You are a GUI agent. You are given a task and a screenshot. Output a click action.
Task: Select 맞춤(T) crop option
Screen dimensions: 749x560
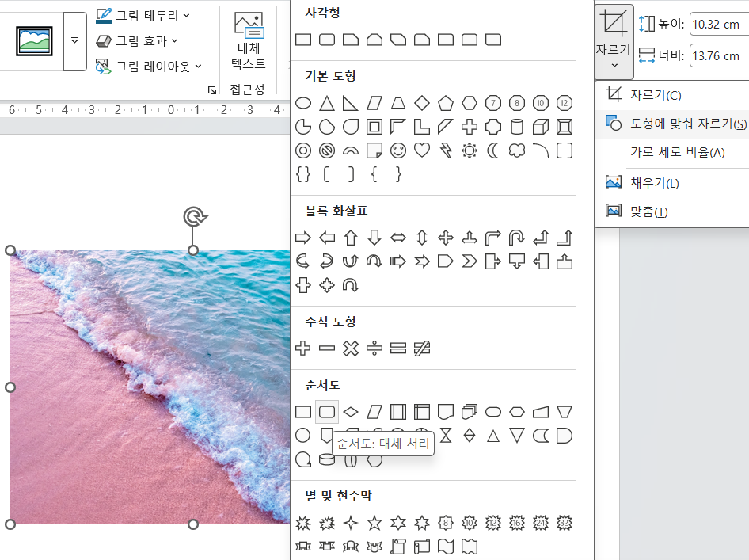point(671,211)
